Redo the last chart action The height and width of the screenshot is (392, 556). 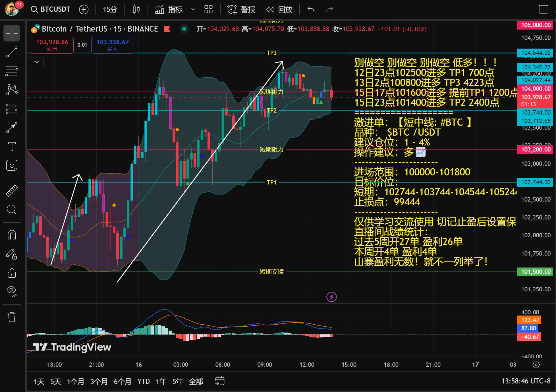pyautogui.click(x=329, y=9)
